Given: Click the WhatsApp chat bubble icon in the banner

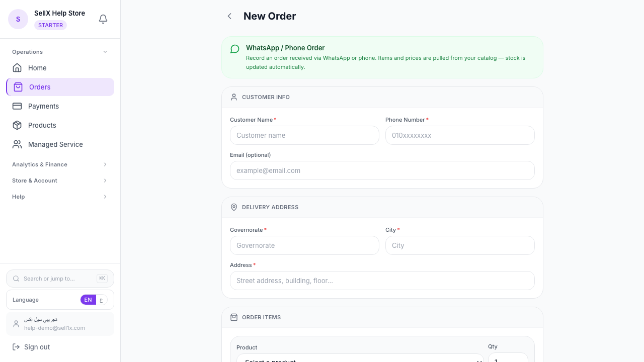Looking at the screenshot, I should (234, 49).
